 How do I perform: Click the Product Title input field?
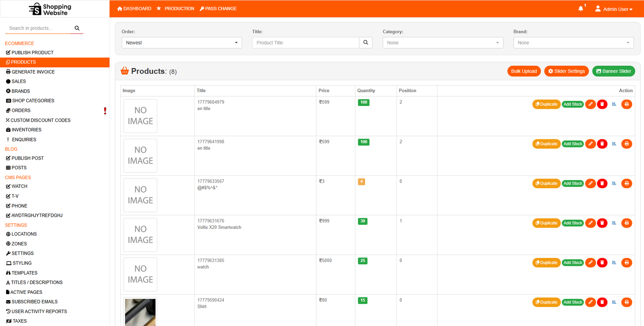[305, 43]
